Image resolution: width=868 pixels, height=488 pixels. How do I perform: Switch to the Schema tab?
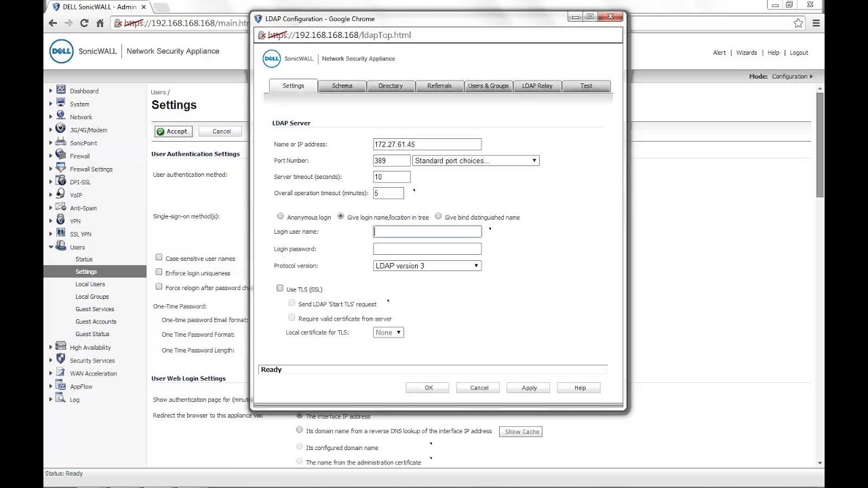[x=342, y=86]
